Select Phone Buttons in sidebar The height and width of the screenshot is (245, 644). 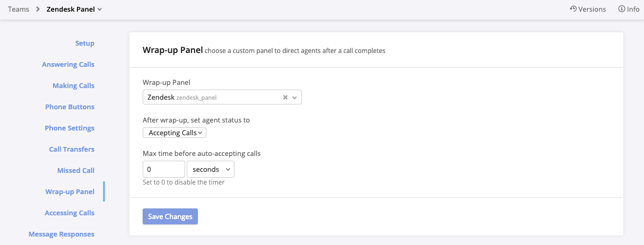coord(69,107)
